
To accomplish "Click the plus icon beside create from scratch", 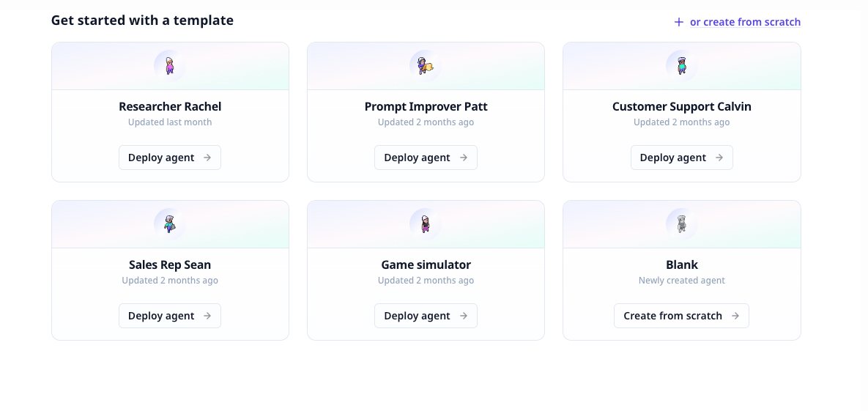I will pyautogui.click(x=679, y=22).
